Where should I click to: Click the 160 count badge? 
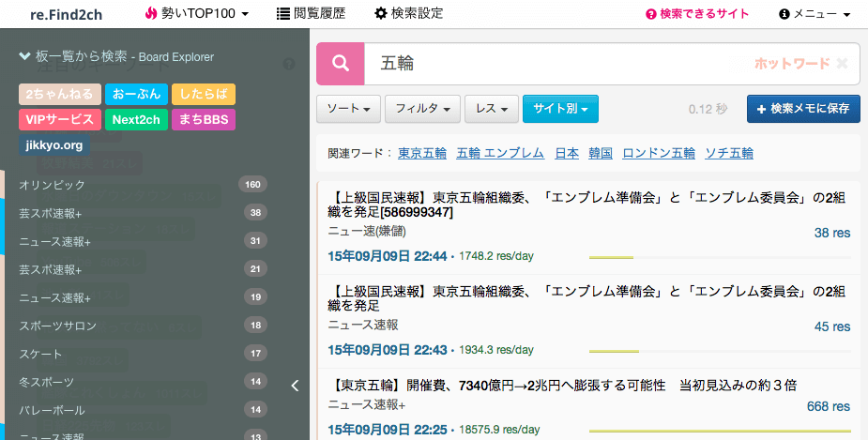tap(253, 184)
